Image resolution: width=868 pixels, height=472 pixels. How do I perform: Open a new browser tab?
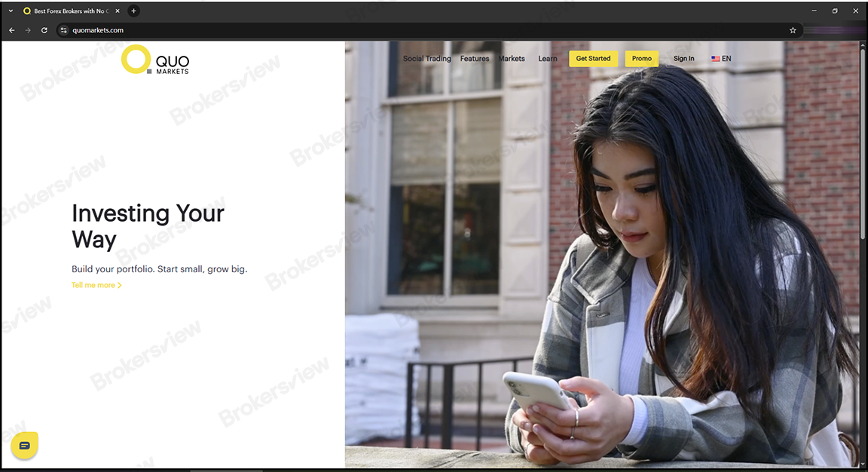(x=134, y=11)
